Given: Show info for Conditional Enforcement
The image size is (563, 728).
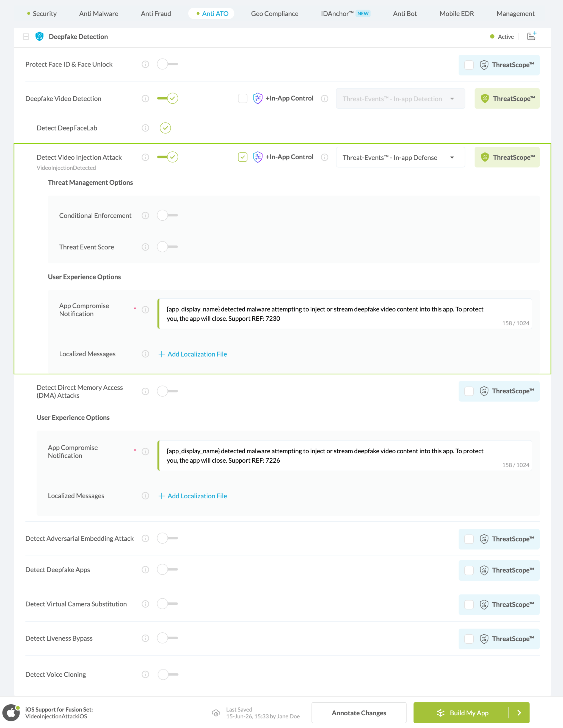Looking at the screenshot, I should coord(145,216).
